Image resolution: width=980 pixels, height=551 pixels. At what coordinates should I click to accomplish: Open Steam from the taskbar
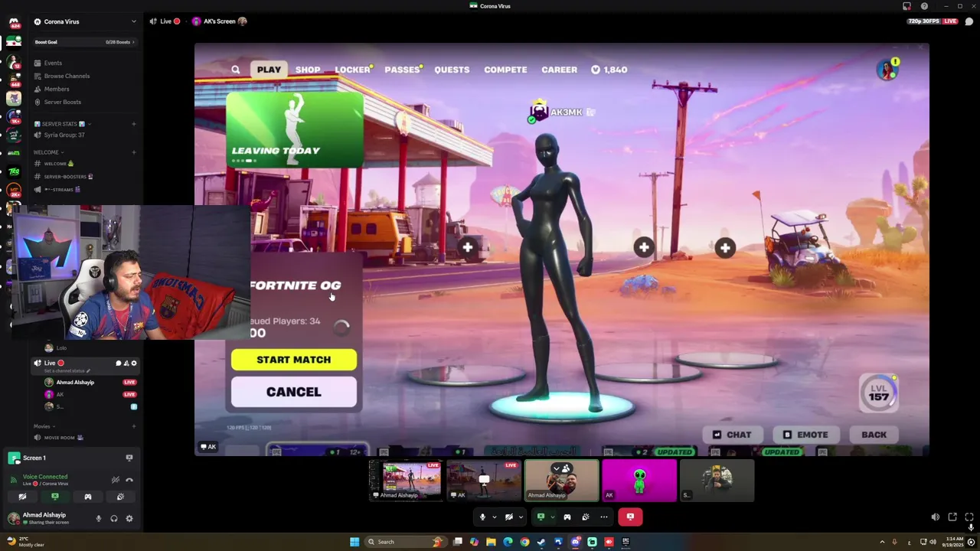point(541,542)
